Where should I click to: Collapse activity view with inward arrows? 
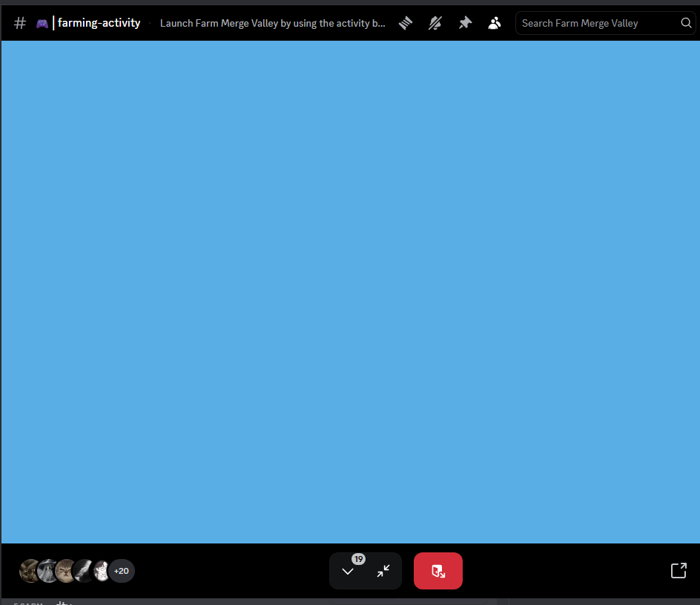[383, 571]
